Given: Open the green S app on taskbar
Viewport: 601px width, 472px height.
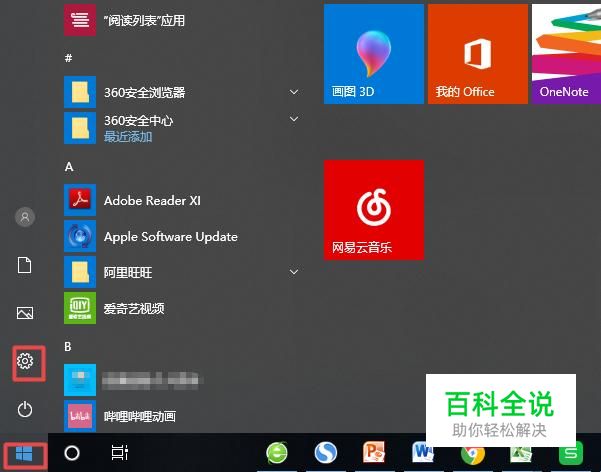Looking at the screenshot, I should coord(571,454).
